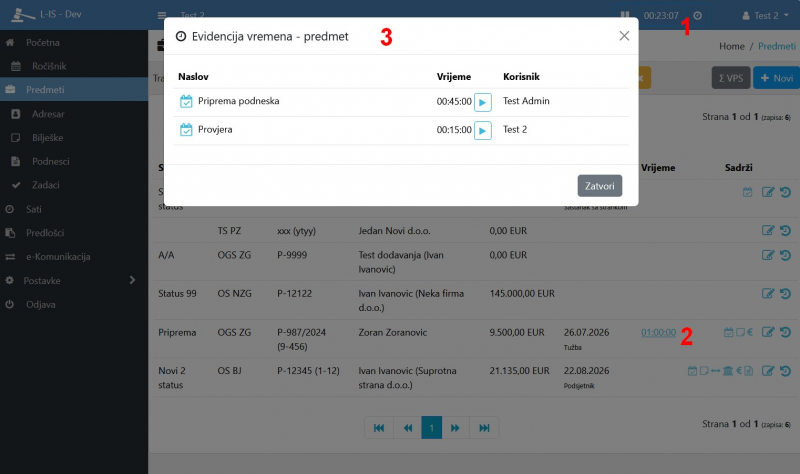Click the Test Admin user cell
Image resolution: width=800 pixels, height=474 pixels.
point(526,101)
